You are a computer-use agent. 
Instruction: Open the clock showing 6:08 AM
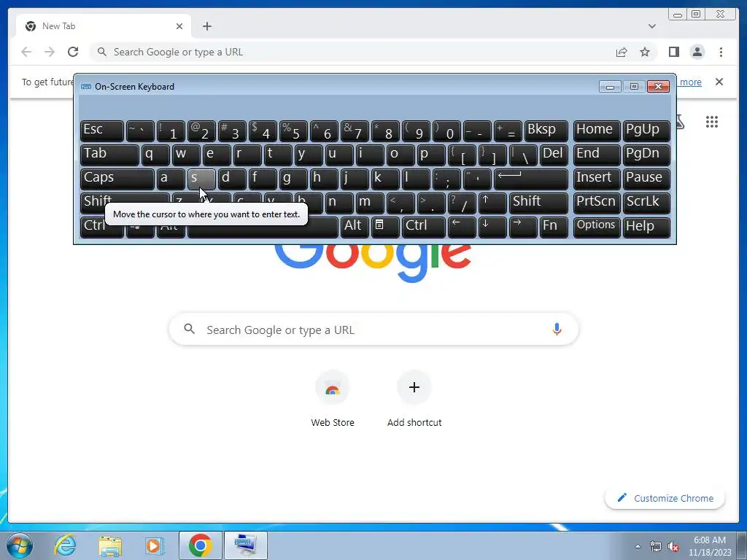[x=710, y=545]
